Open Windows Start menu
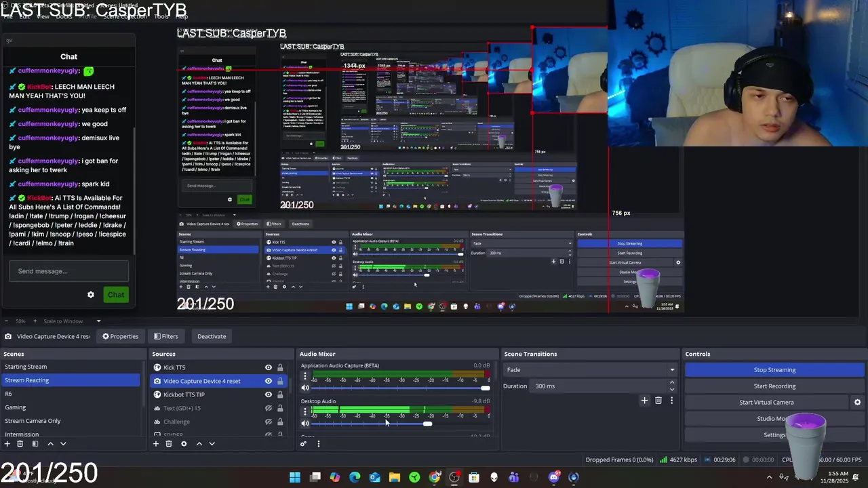868x488 pixels. pos(295,477)
